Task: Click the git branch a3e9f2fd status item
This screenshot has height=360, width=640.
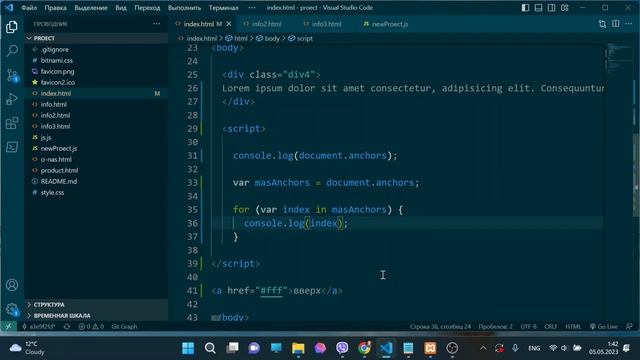Action: pyautogui.click(x=38, y=327)
